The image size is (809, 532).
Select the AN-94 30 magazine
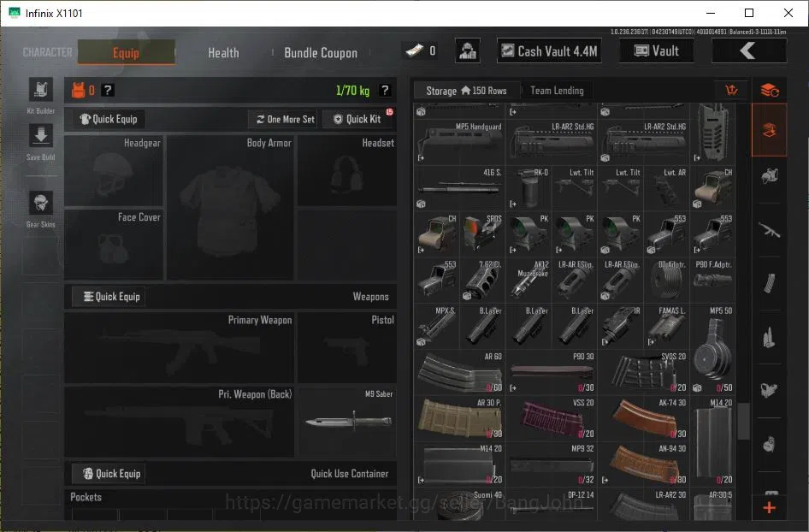click(644, 464)
